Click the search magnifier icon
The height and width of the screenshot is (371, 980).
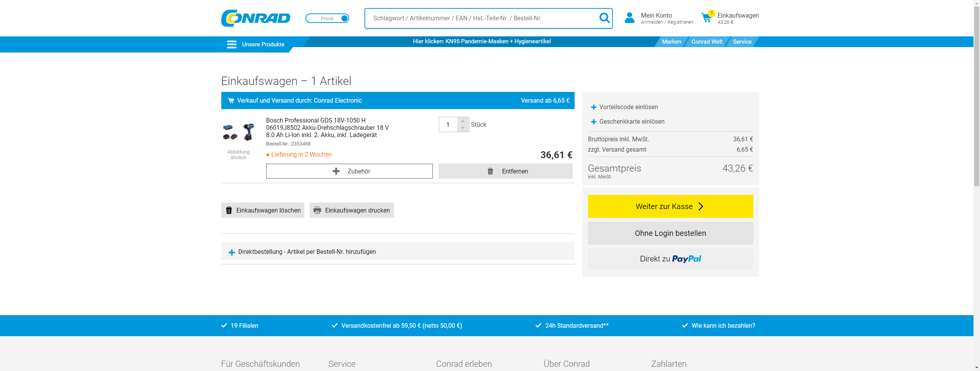(604, 18)
